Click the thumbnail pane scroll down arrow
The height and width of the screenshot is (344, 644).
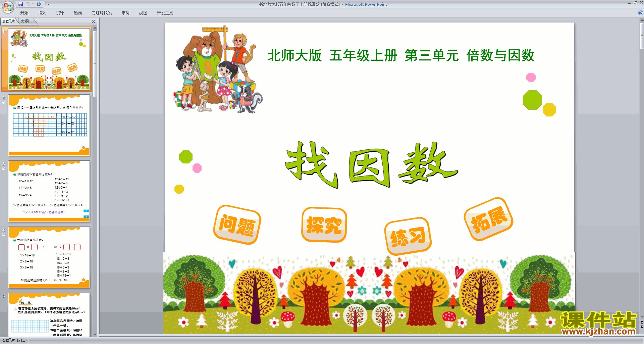(95, 334)
